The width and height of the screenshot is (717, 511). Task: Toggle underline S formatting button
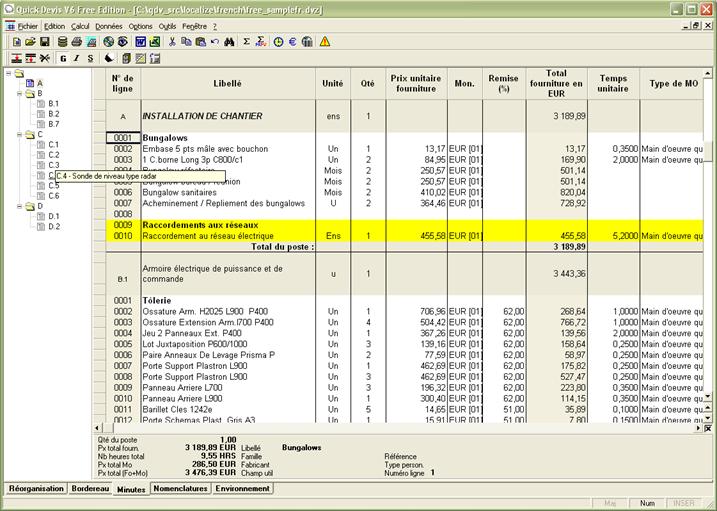90,59
